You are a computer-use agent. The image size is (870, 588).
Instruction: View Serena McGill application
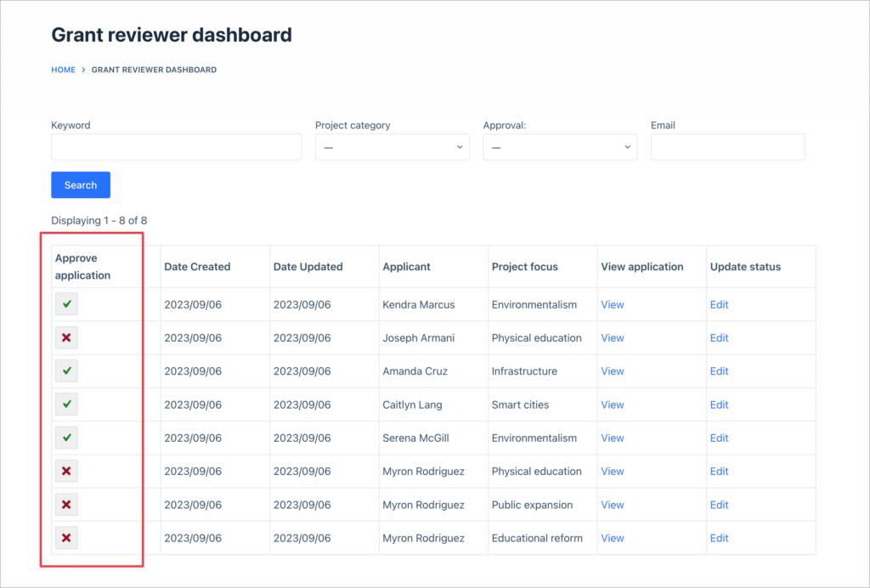pyautogui.click(x=613, y=438)
